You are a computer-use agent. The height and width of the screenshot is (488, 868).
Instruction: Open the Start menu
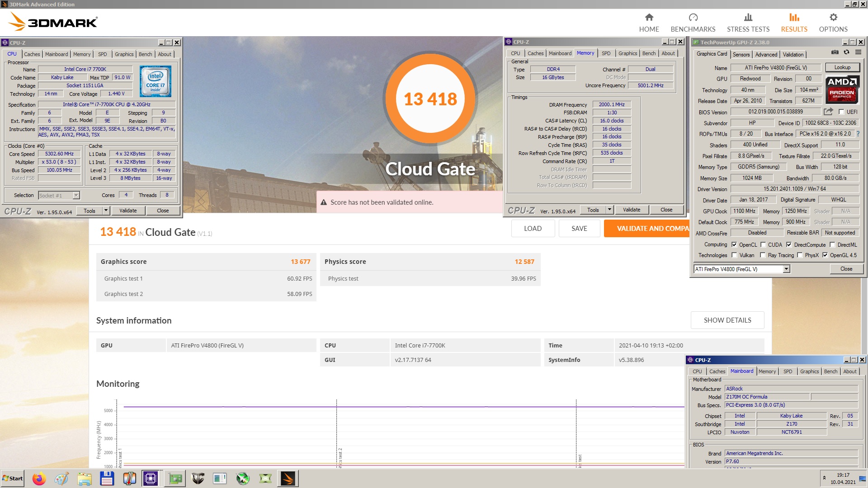pyautogui.click(x=13, y=479)
